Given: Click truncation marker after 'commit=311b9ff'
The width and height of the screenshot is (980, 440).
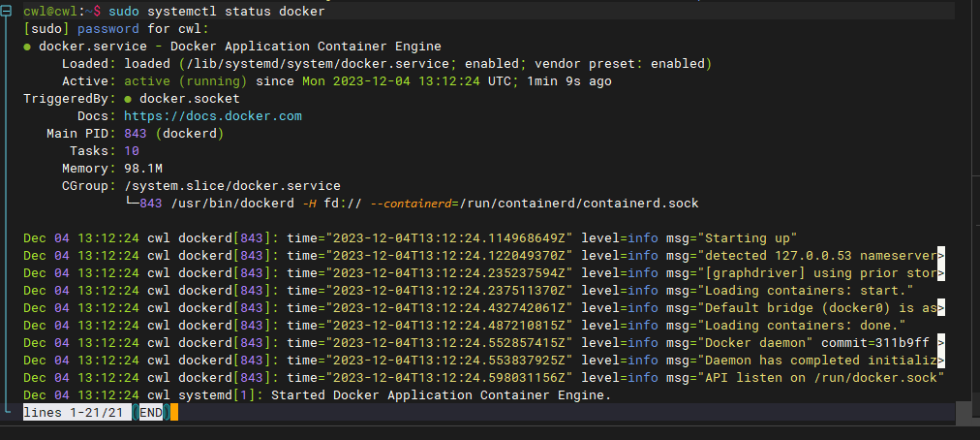Looking at the screenshot, I should (941, 343).
